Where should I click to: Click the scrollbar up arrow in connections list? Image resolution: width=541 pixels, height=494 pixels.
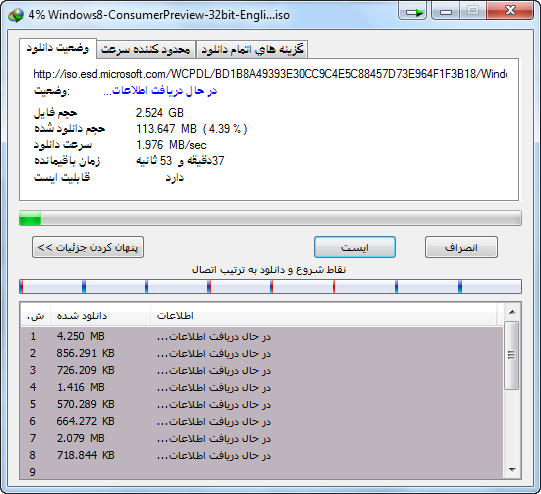512,312
